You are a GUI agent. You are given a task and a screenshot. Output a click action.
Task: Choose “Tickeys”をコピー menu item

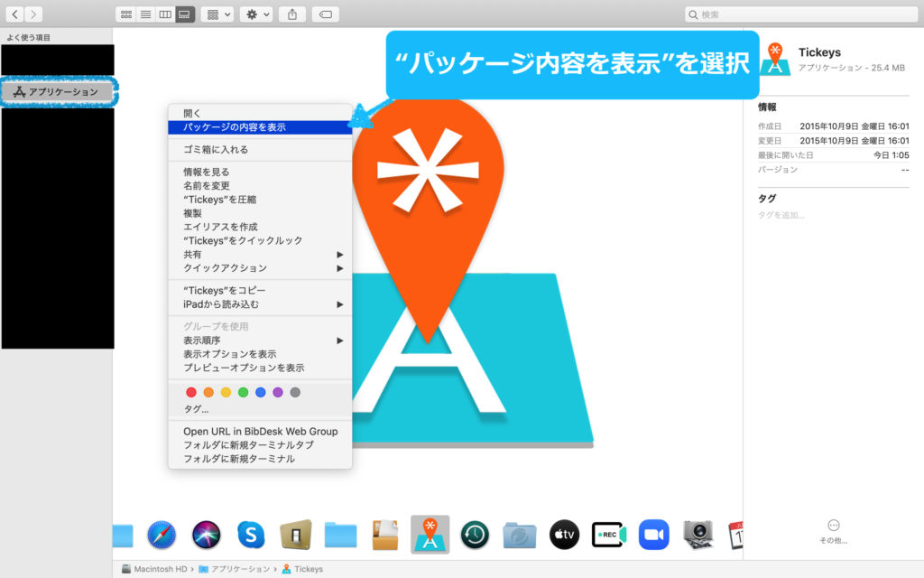click(260, 291)
